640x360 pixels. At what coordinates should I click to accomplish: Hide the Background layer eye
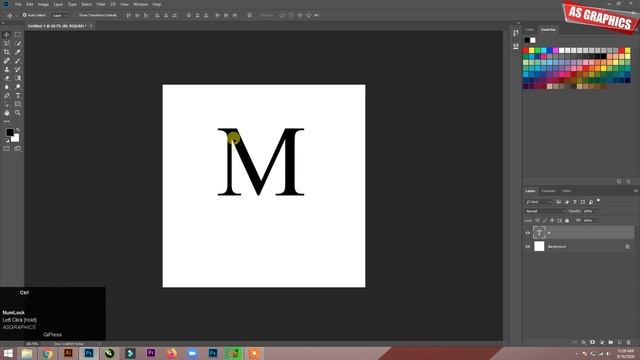(527, 247)
